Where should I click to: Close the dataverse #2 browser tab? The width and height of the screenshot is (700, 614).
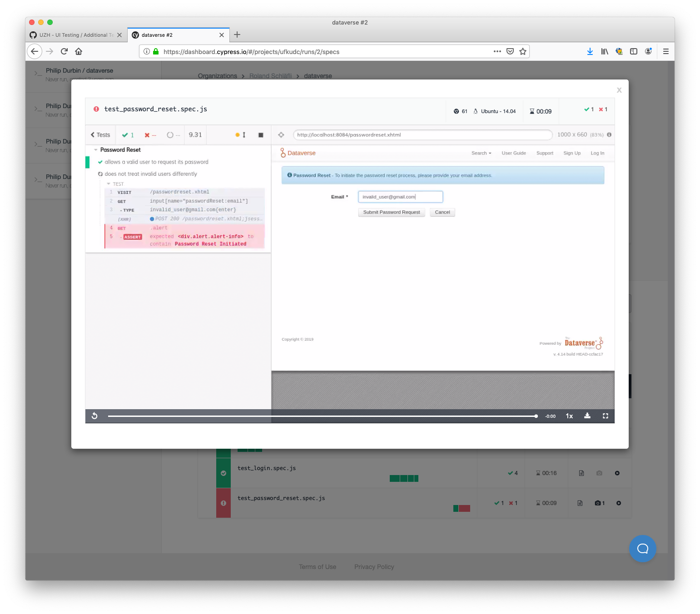222,35
